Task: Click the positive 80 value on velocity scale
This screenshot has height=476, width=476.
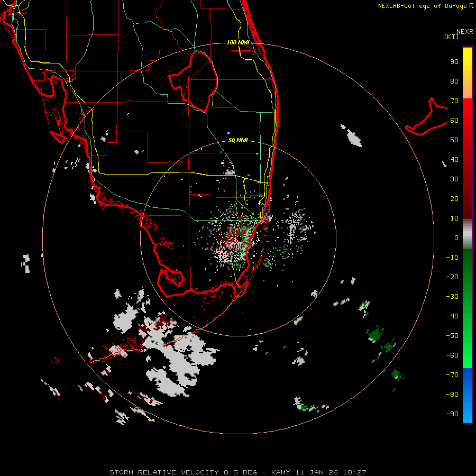Action: coord(454,81)
